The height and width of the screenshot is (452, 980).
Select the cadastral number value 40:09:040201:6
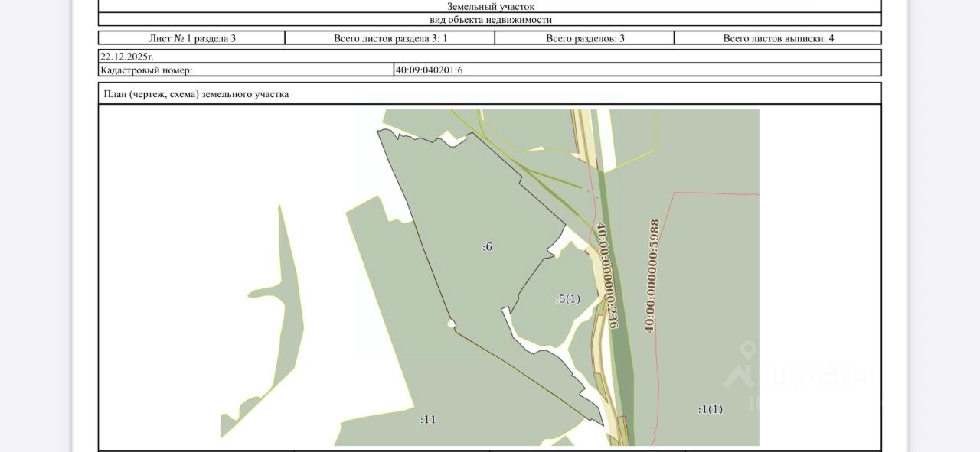pyautogui.click(x=429, y=70)
